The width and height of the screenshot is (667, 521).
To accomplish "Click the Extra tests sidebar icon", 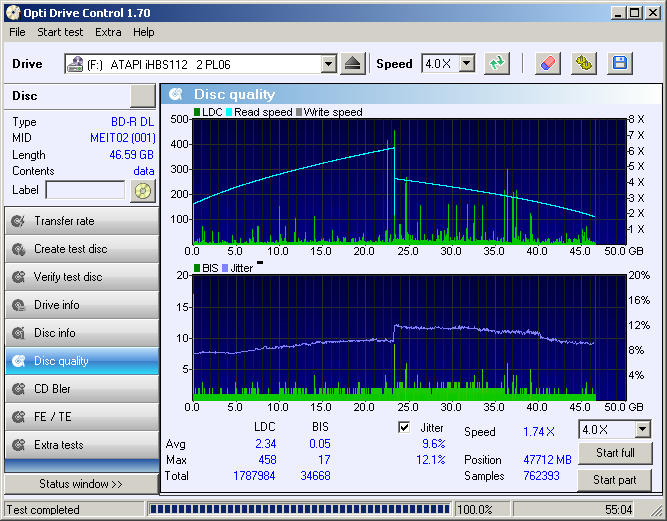I will click(x=18, y=445).
